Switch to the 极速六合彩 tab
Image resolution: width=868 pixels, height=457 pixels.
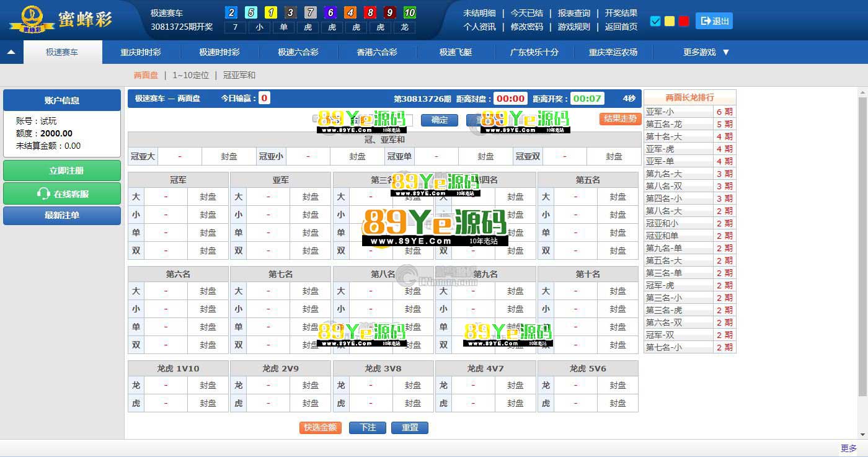[298, 52]
